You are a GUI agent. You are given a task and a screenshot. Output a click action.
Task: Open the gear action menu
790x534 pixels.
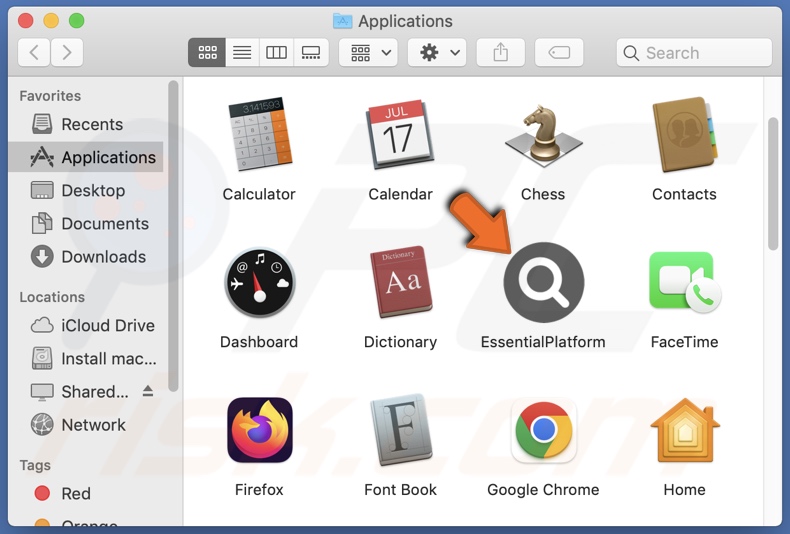[x=437, y=52]
